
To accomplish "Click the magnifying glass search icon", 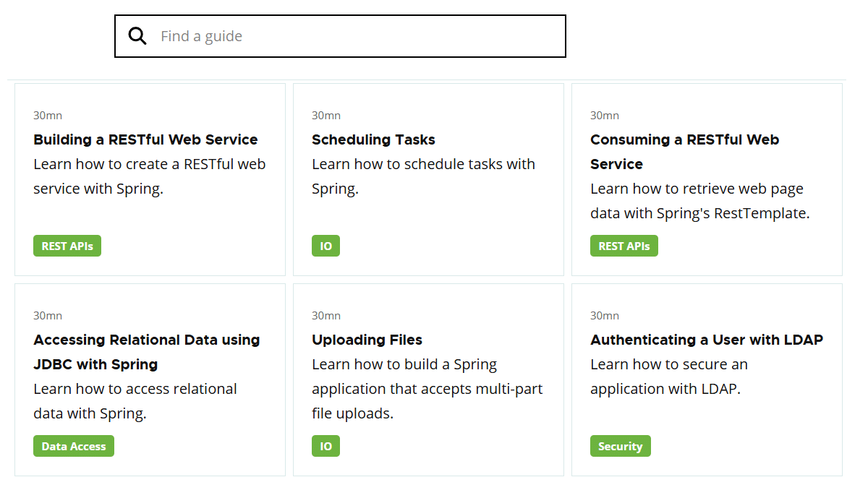I will pyautogui.click(x=137, y=36).
